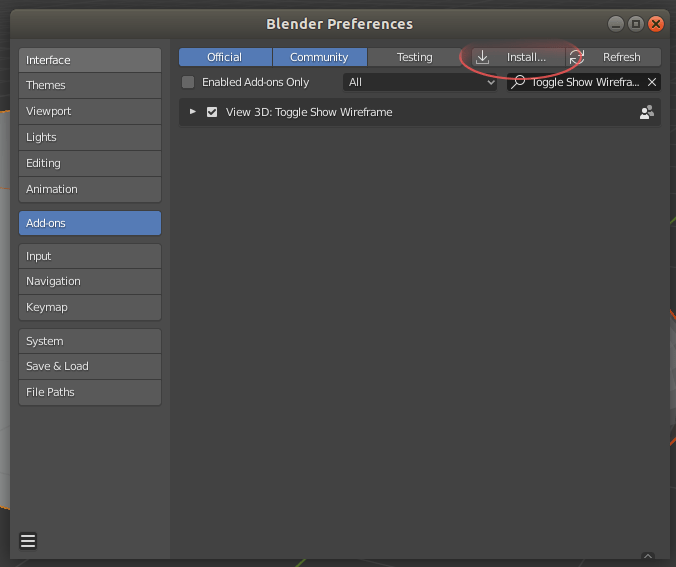Open the hamburger preferences menu
The image size is (676, 567).
tap(28, 541)
